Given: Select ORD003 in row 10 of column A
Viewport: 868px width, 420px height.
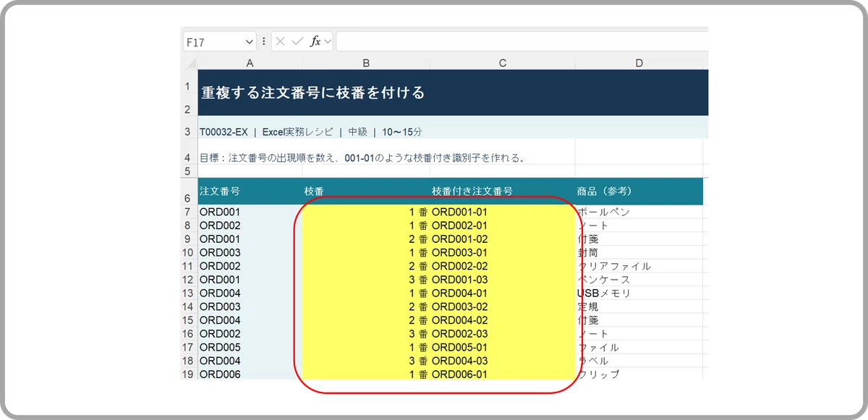Looking at the screenshot, I should point(250,252).
